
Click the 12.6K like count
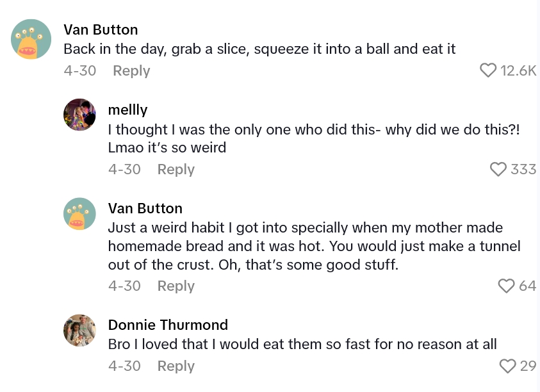coord(518,70)
